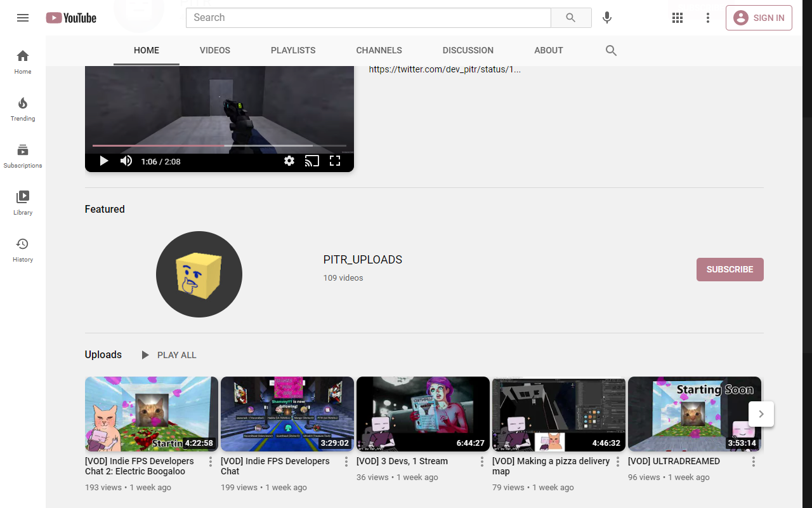Cast video with the Play on TV icon
This screenshot has height=508, width=812.
(311, 161)
